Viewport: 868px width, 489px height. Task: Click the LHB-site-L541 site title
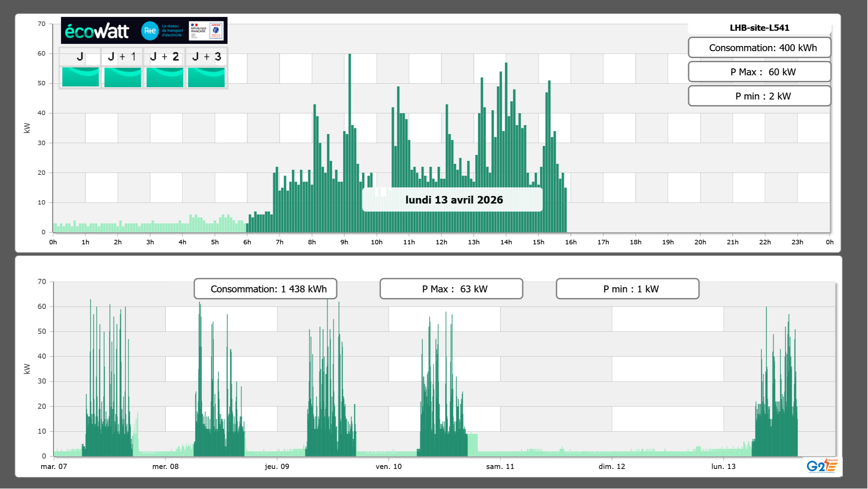[759, 28]
